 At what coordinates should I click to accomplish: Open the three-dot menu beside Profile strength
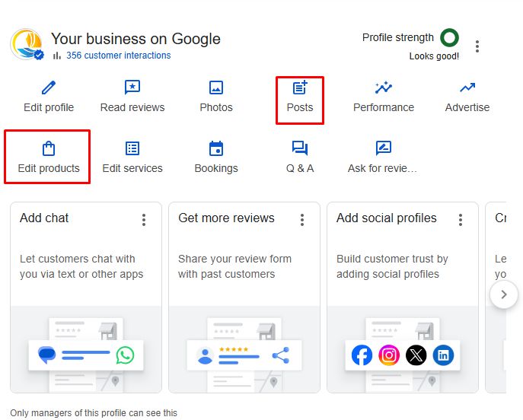click(477, 46)
